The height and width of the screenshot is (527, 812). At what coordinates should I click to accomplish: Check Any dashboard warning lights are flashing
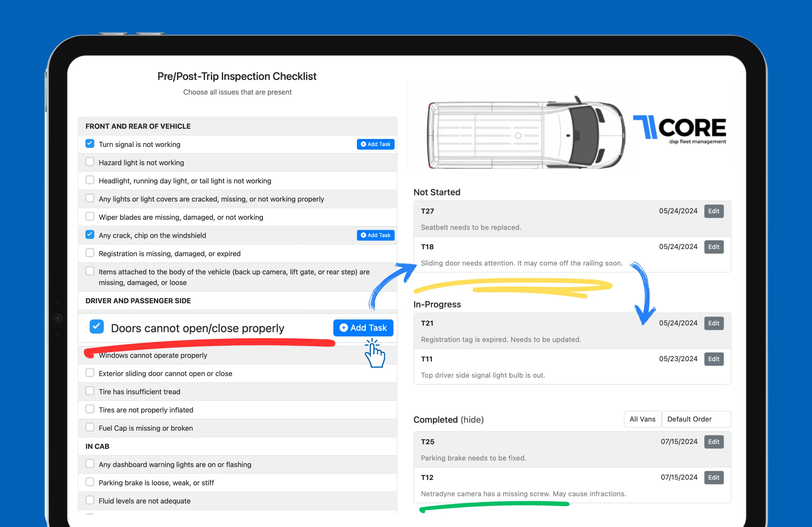(x=90, y=464)
